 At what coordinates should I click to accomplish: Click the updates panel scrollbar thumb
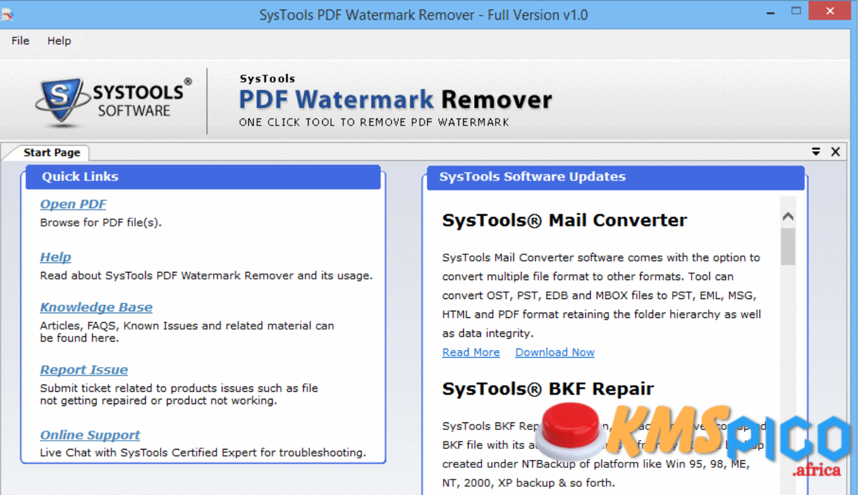(x=787, y=246)
